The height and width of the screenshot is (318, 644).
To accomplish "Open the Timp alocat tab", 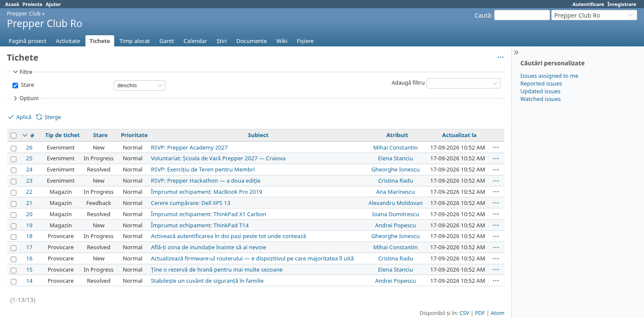I will 135,41.
